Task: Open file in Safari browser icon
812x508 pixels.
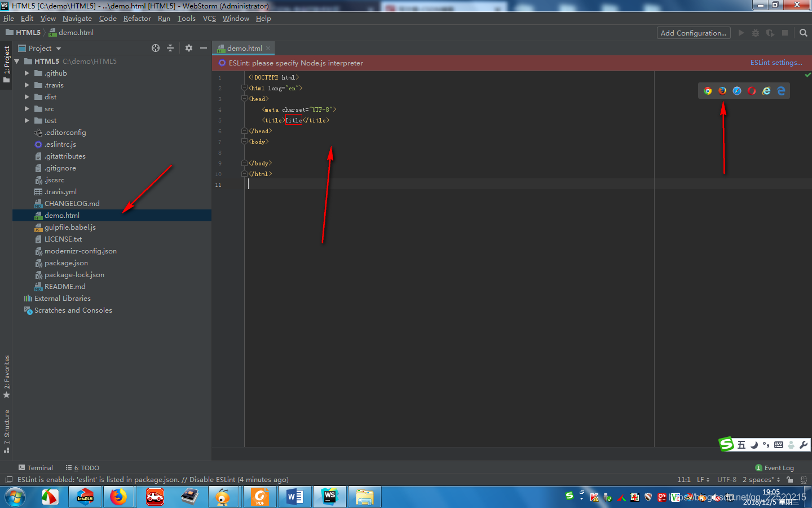Action: [x=737, y=91]
